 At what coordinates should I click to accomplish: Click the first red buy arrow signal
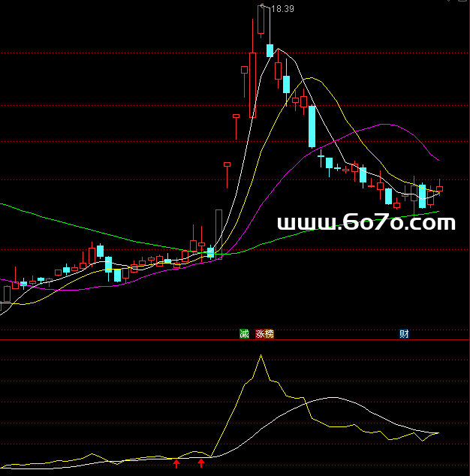tap(176, 463)
